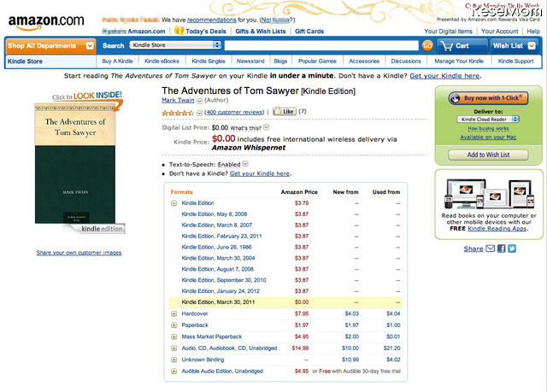Open the Mark Twain author dropdown arrow
This screenshot has width=547, height=392.
pyautogui.click(x=199, y=101)
